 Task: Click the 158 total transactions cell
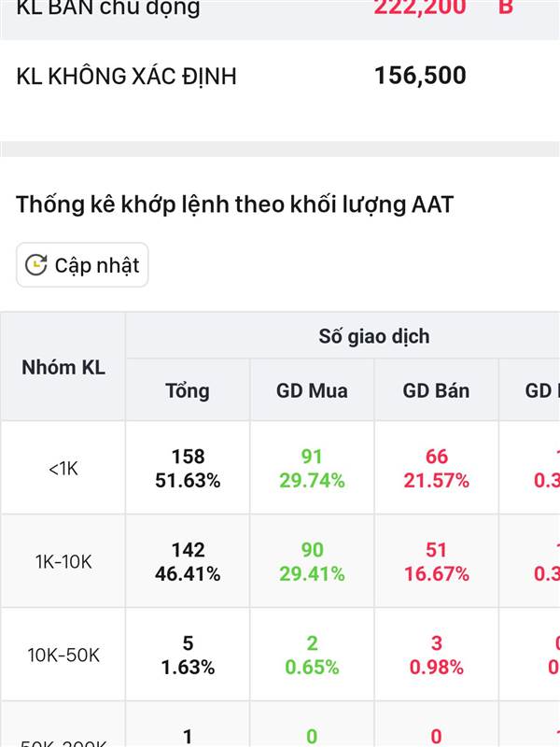[188, 468]
